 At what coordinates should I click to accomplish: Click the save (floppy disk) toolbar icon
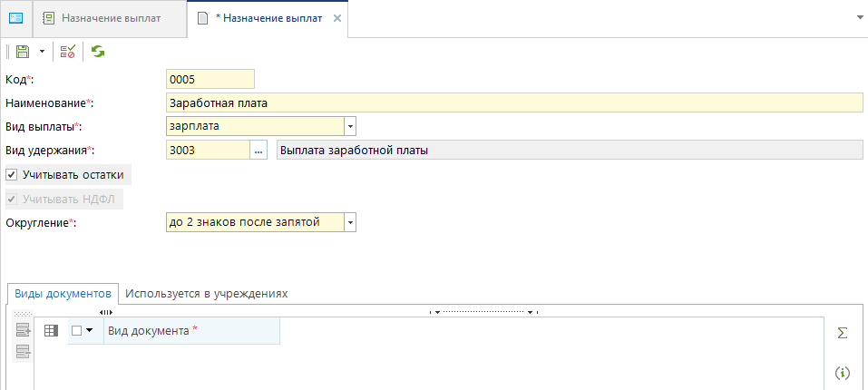pyautogui.click(x=23, y=53)
